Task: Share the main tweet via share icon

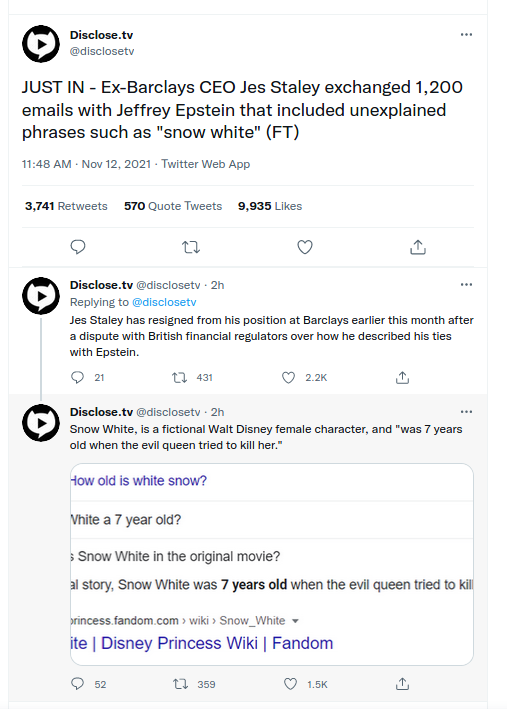Action: click(418, 247)
